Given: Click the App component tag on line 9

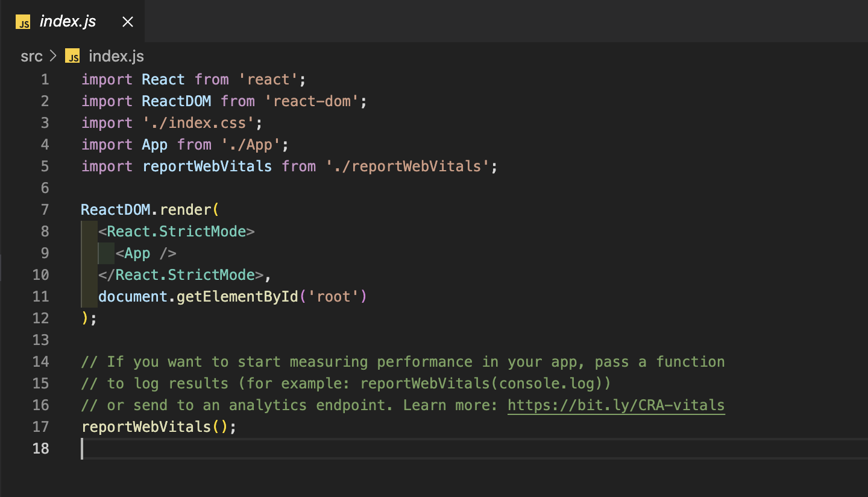Looking at the screenshot, I should (x=146, y=253).
